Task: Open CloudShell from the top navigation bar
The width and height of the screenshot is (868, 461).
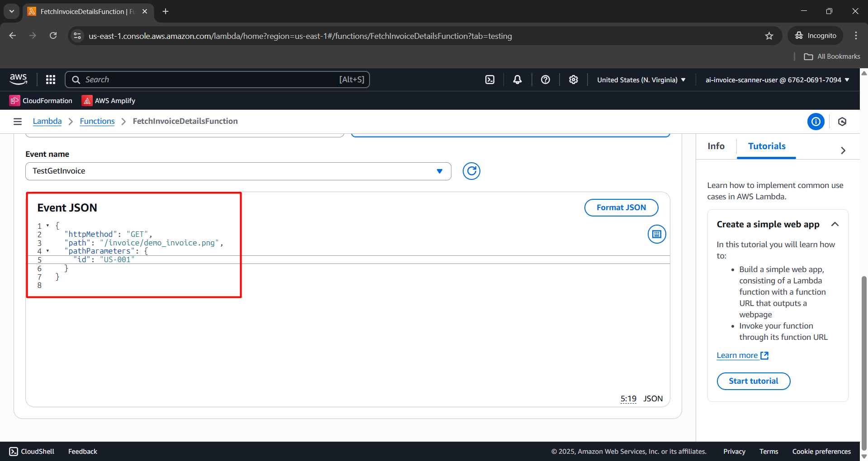Action: pyautogui.click(x=490, y=80)
